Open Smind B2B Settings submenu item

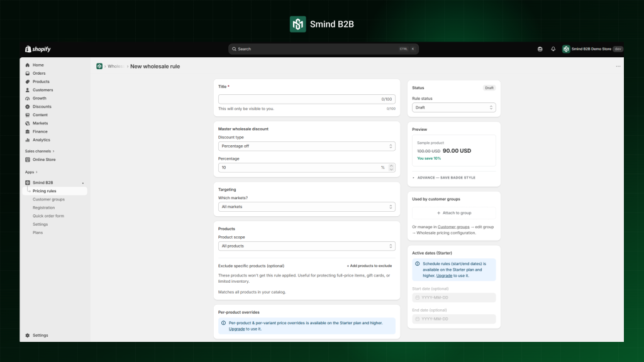tap(40, 224)
